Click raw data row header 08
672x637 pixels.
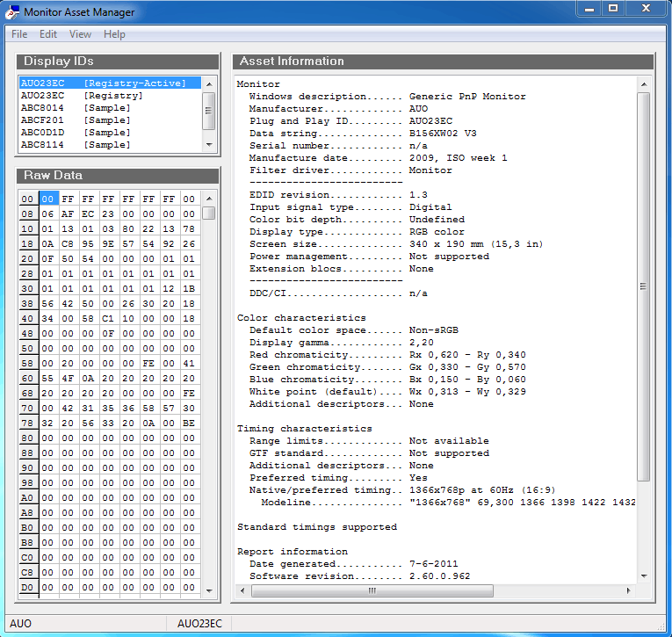coord(27,214)
